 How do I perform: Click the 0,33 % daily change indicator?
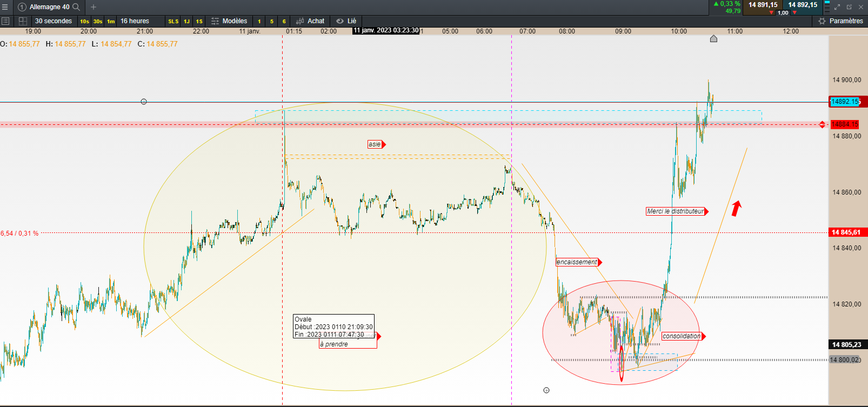click(727, 4)
